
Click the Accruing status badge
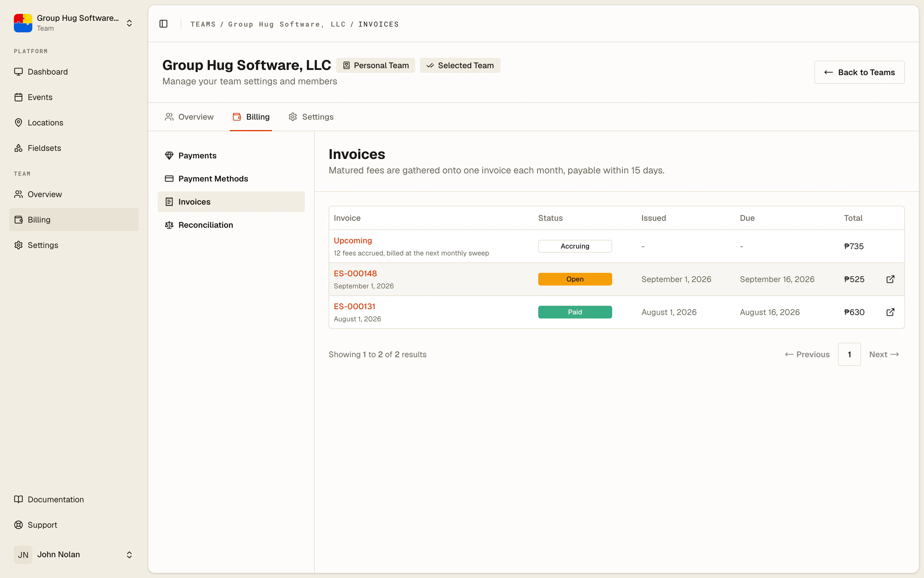coord(575,246)
